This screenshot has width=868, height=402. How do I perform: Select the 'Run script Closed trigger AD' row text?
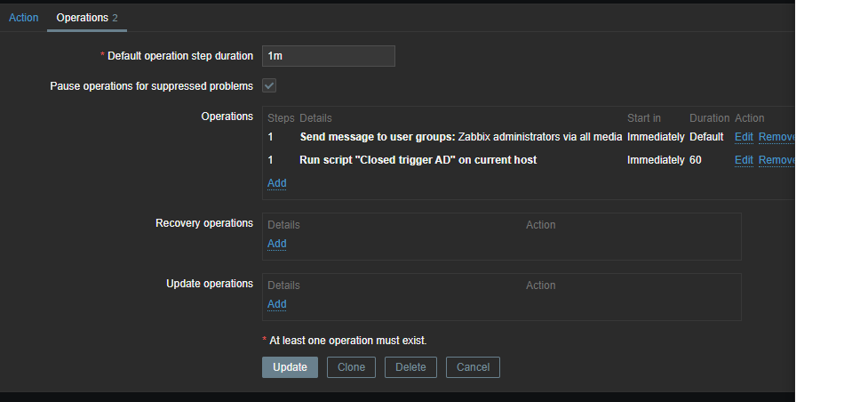[x=418, y=160]
